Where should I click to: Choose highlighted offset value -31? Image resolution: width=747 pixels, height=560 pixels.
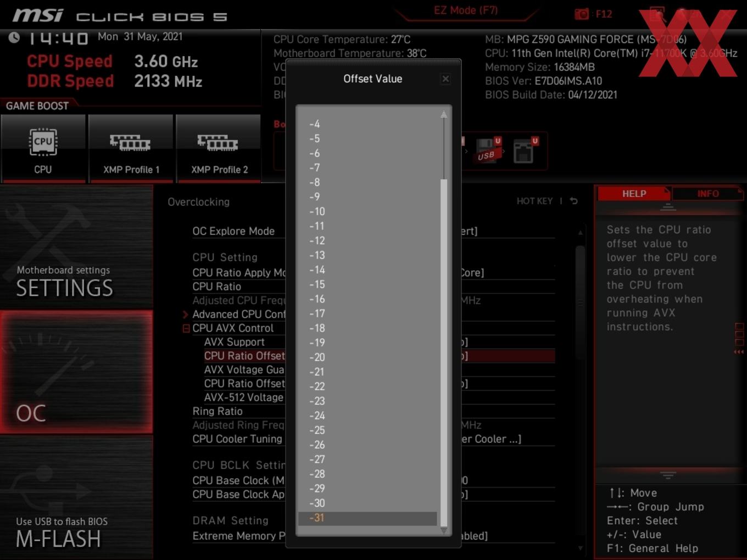tap(367, 518)
